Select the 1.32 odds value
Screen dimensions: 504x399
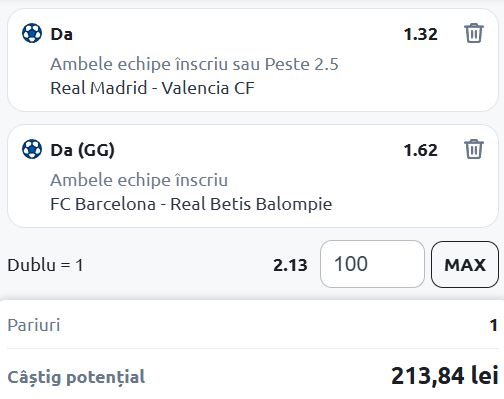click(420, 34)
